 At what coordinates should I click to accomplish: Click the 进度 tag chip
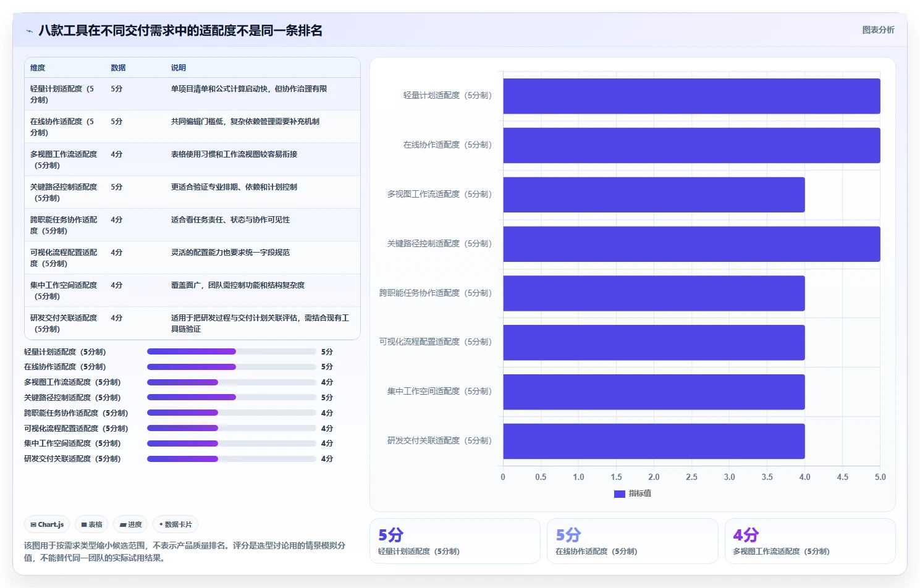(130, 524)
